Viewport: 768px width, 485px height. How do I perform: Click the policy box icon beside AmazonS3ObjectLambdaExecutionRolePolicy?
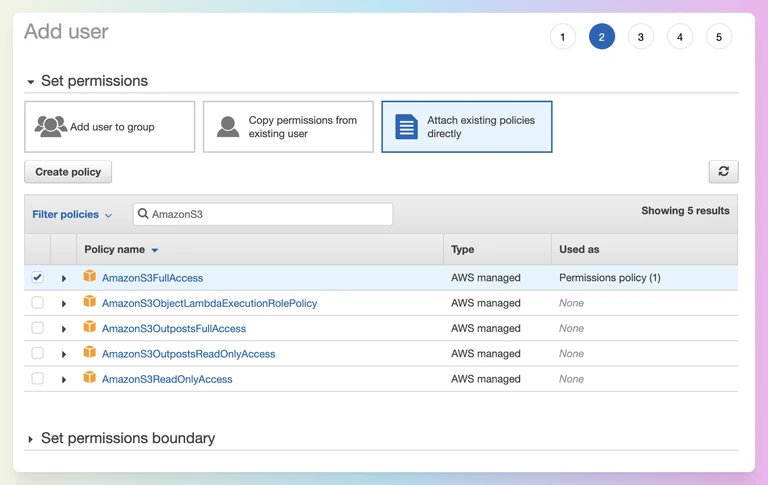pos(90,301)
